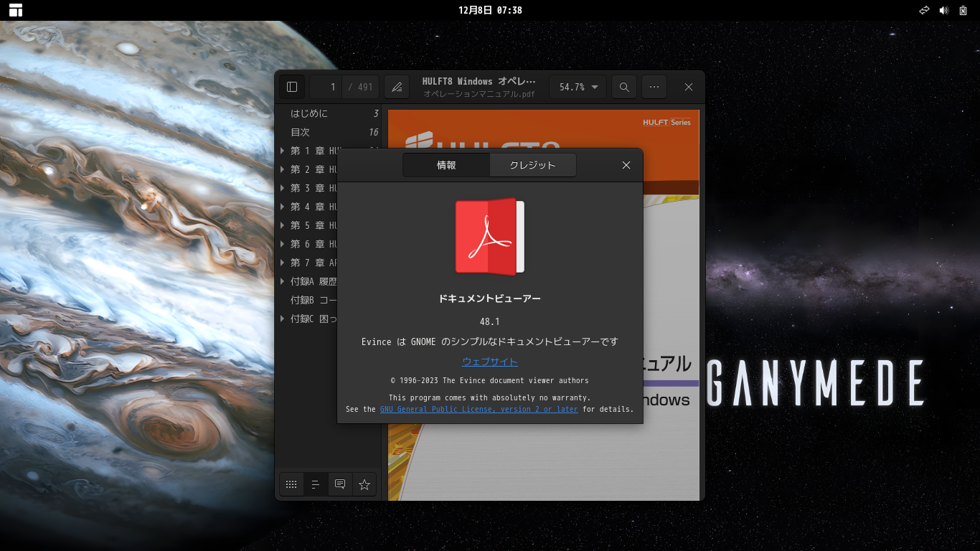Viewport: 980px width, 551px height.
Task: Switch to the クレジット tab
Action: click(x=532, y=165)
